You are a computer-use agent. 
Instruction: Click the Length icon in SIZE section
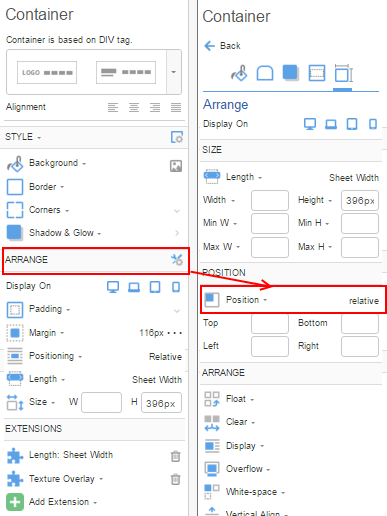[212, 177]
